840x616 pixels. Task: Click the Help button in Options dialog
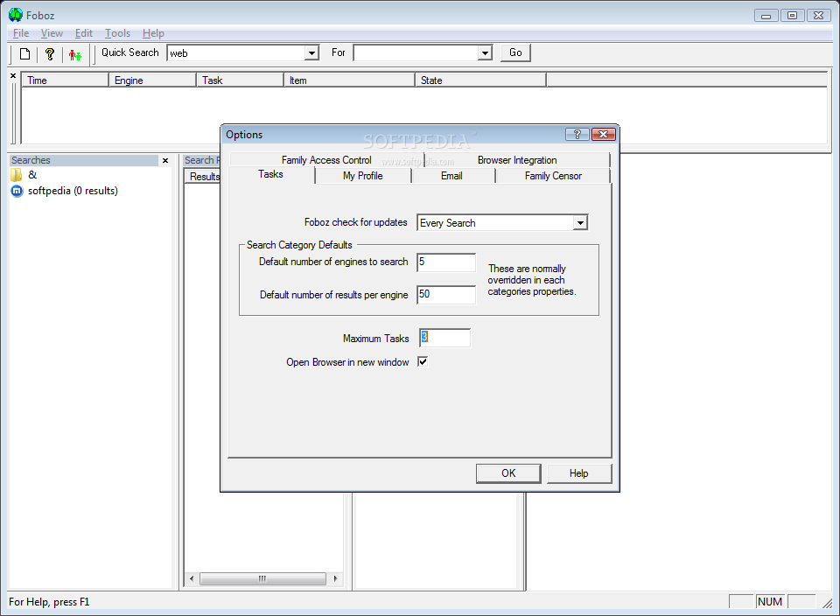tap(578, 473)
